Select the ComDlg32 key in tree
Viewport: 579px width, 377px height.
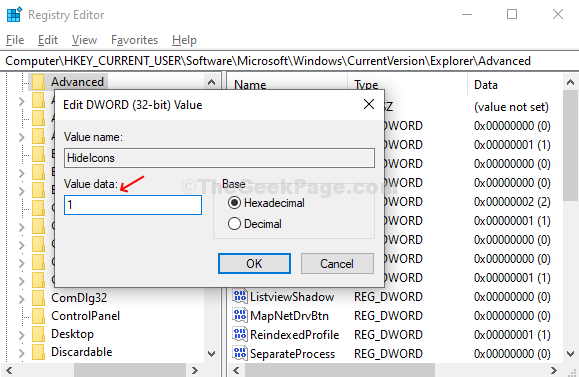79,298
